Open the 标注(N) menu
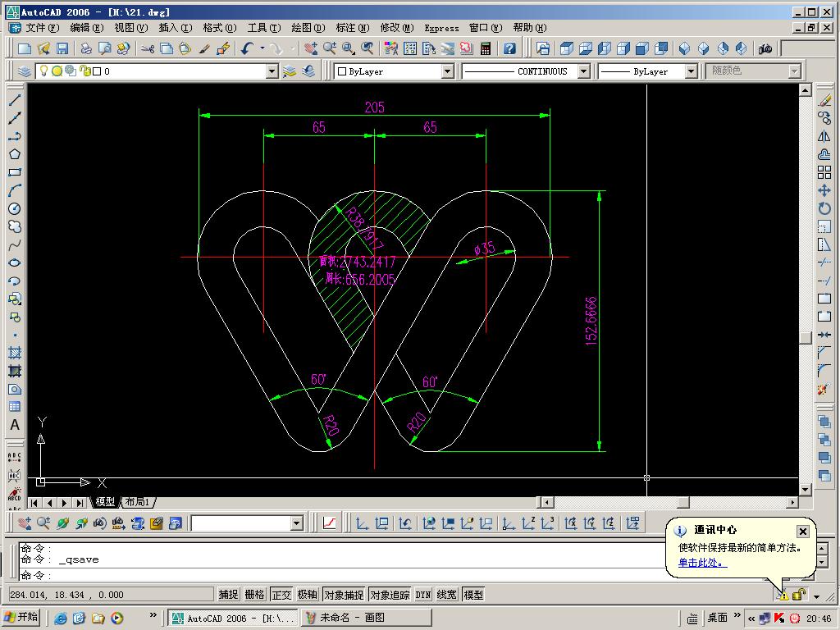The height and width of the screenshot is (630, 840). pyautogui.click(x=353, y=28)
